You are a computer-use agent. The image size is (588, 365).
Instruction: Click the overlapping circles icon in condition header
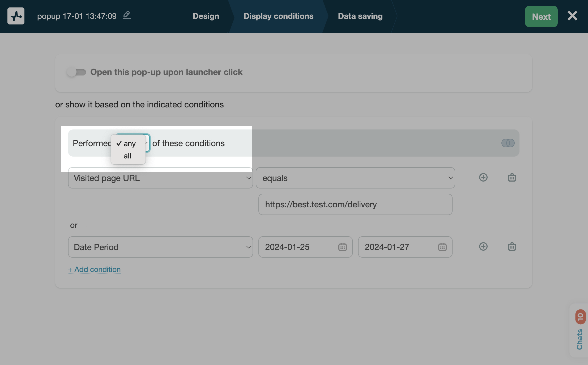click(x=508, y=143)
